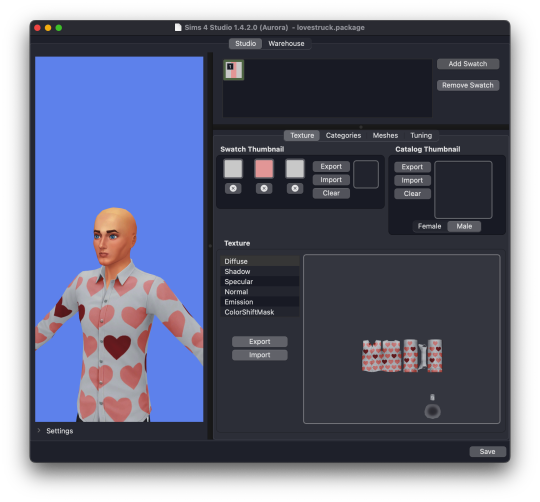Import a swatch thumbnail
The height and width of the screenshot is (502, 540).
(x=331, y=180)
